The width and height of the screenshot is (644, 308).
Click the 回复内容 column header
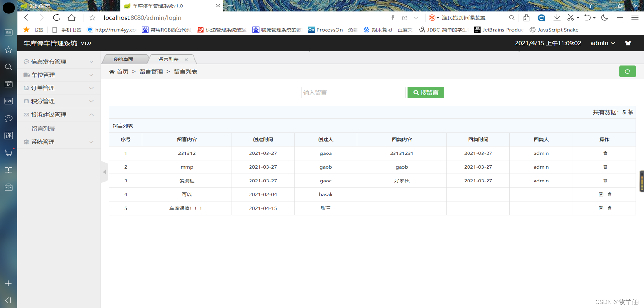[402, 140]
